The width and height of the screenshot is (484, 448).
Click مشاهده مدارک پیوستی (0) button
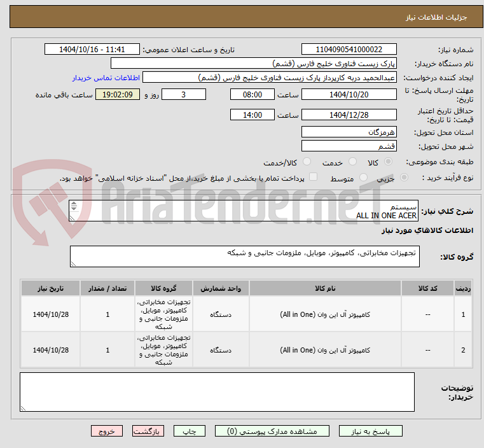(x=272, y=431)
